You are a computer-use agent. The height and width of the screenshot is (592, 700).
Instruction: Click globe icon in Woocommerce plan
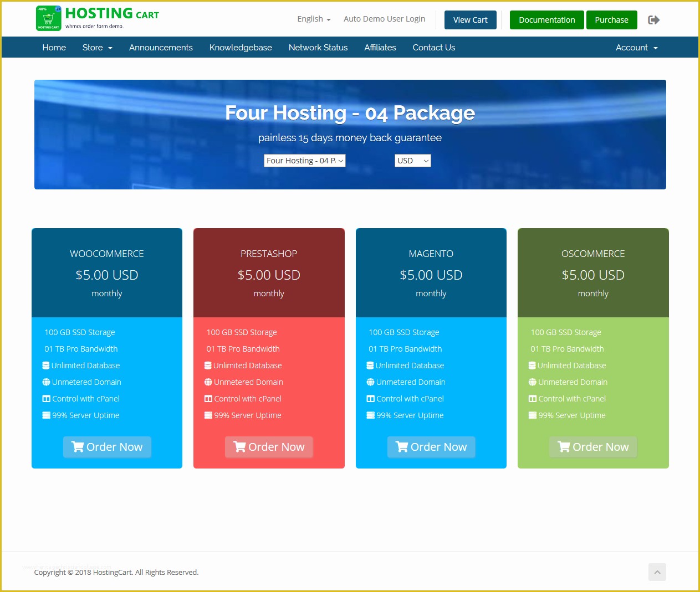[x=47, y=382]
